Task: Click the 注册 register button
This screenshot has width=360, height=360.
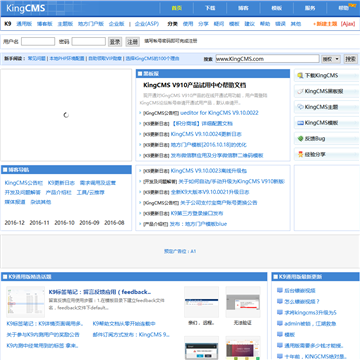Action: pyautogui.click(x=132, y=42)
